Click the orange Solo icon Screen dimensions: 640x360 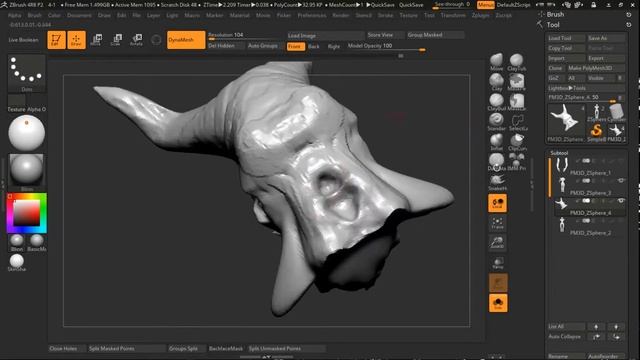click(x=498, y=303)
